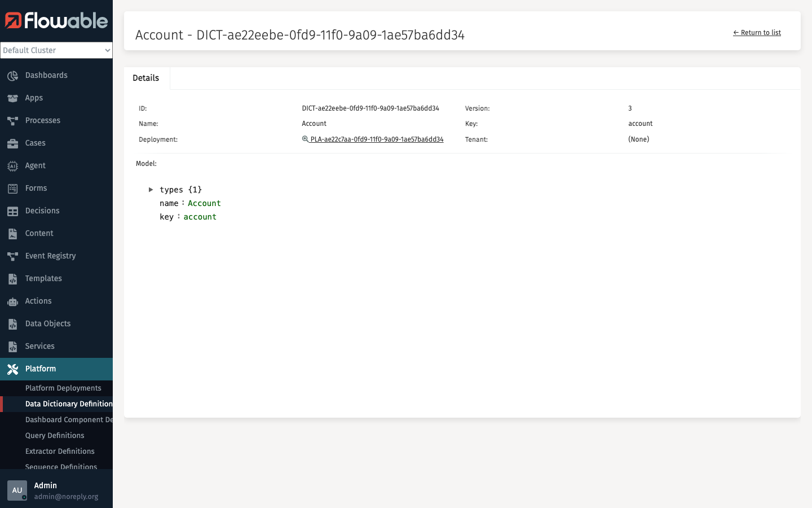The image size is (812, 508).
Task: Open the PLA deployment link
Action: tap(377, 139)
